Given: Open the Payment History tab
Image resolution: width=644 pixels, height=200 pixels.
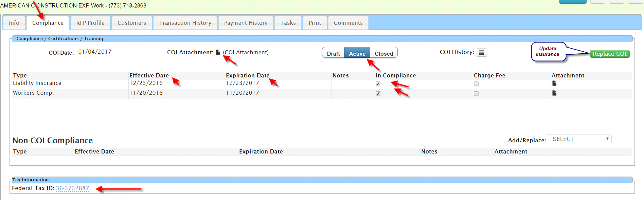Looking at the screenshot, I should click(x=246, y=23).
